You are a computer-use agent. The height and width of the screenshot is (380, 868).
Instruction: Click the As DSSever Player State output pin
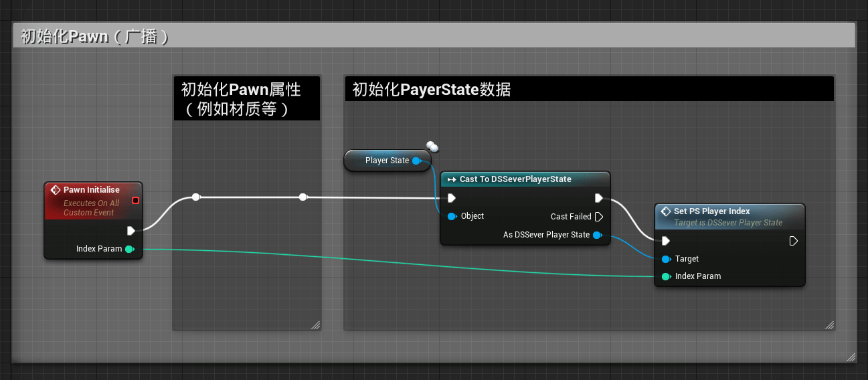click(x=597, y=235)
